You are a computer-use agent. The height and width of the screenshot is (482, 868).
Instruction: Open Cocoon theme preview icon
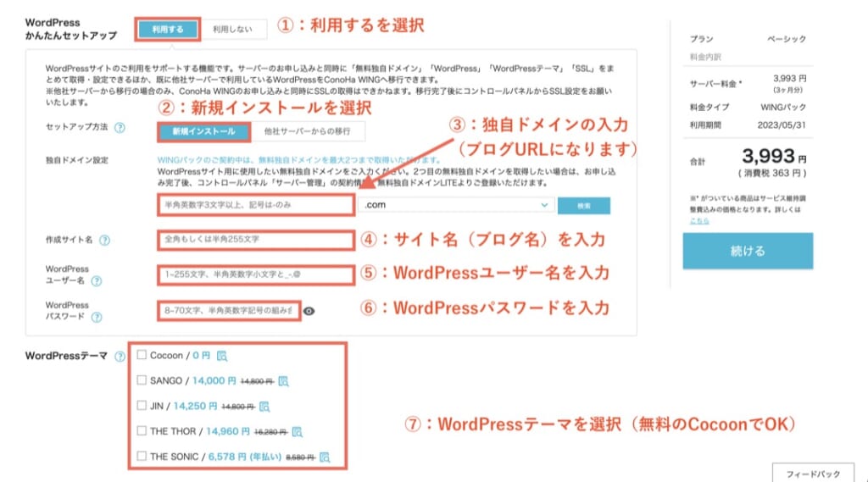point(222,356)
